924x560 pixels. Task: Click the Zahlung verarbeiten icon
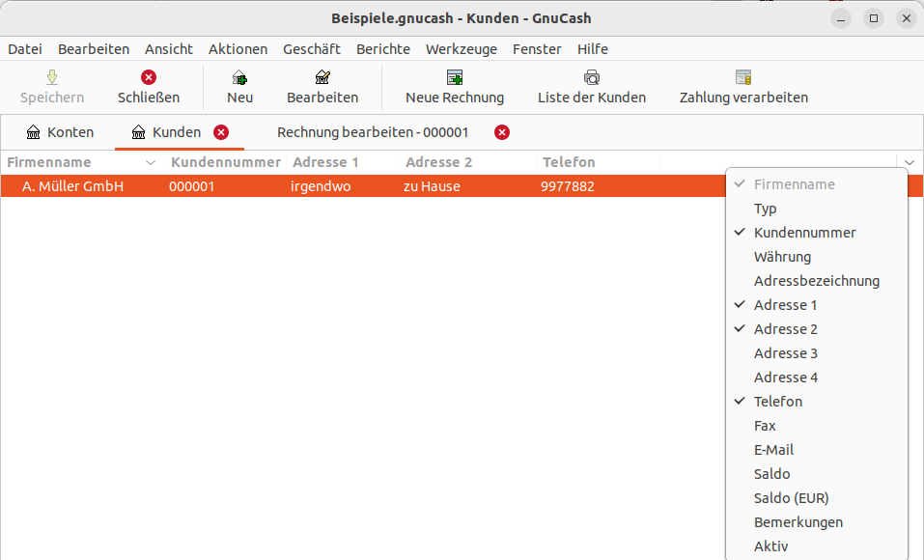coord(743,78)
